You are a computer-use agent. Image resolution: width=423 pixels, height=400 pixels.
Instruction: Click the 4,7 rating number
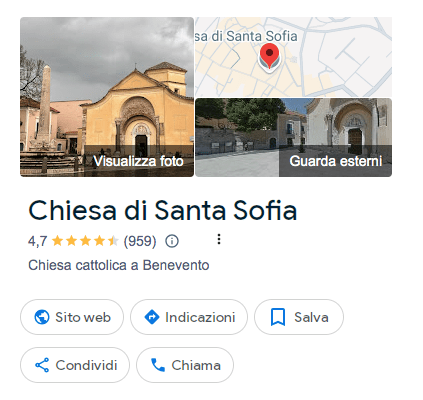38,241
